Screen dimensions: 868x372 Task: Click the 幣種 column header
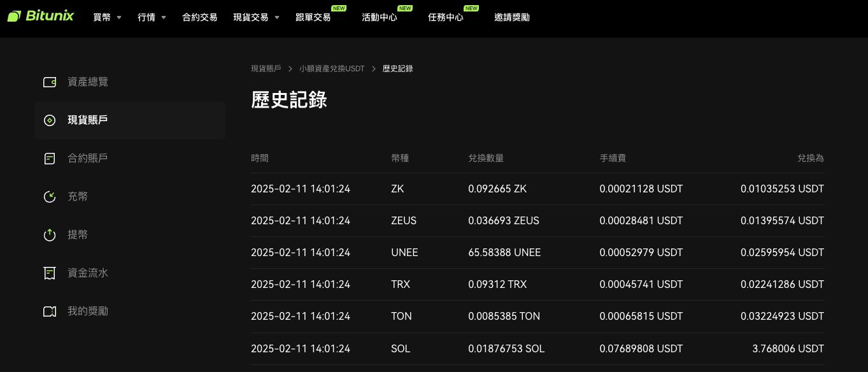point(400,158)
